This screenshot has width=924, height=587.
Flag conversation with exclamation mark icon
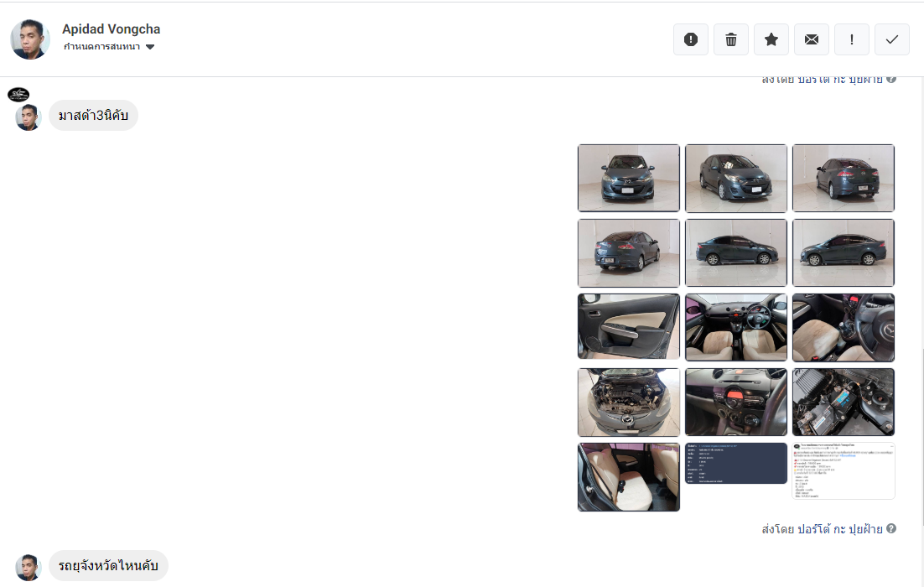coord(852,39)
